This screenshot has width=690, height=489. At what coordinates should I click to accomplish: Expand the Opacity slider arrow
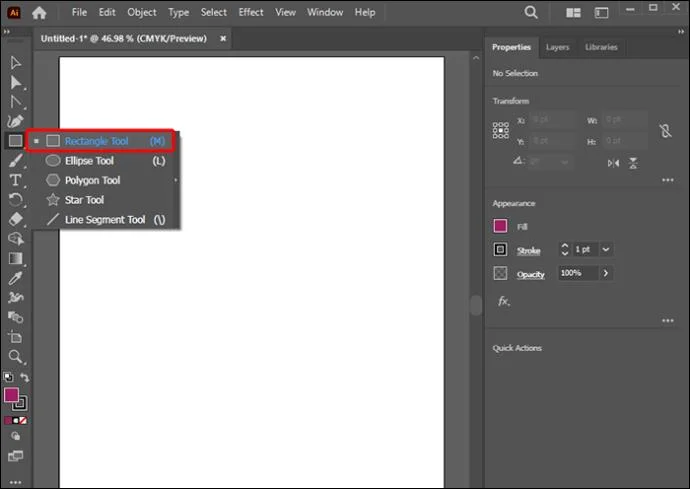(x=606, y=273)
